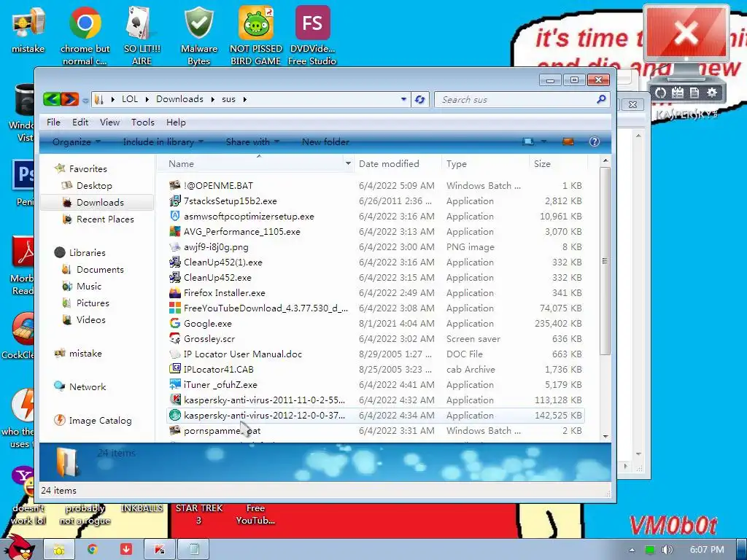Select the !@OPENME.BAT file
Screen dimensions: 747x560
pos(218,186)
